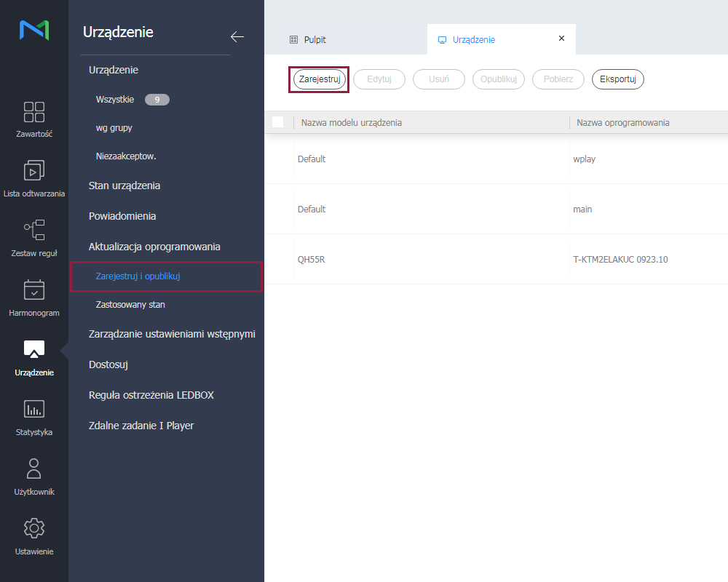Go to Zestaw reguł ruleset icon
Image resolution: width=728 pixels, height=582 pixels.
click(x=34, y=238)
